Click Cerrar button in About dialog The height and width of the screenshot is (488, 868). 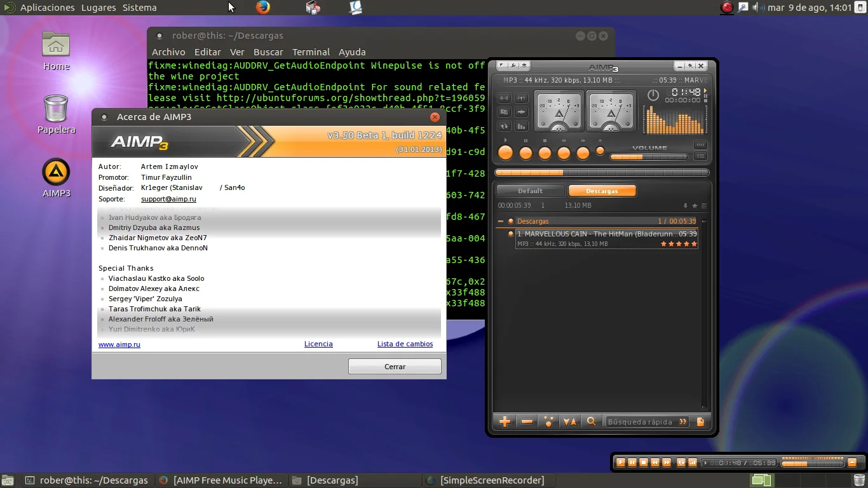[395, 367]
